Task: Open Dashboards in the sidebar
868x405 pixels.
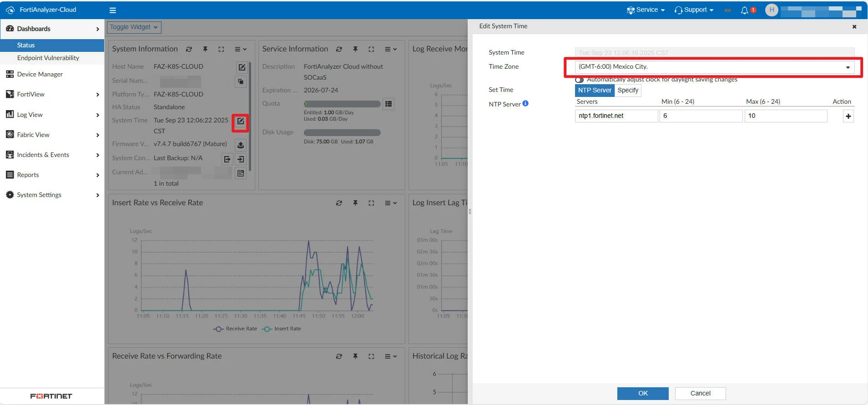Action: (x=52, y=29)
